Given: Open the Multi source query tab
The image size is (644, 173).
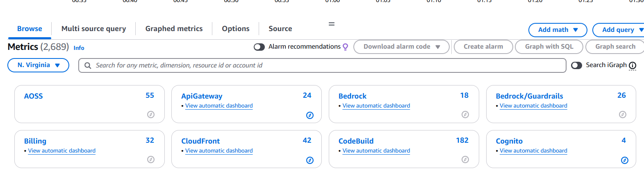Looking at the screenshot, I should point(93,29).
